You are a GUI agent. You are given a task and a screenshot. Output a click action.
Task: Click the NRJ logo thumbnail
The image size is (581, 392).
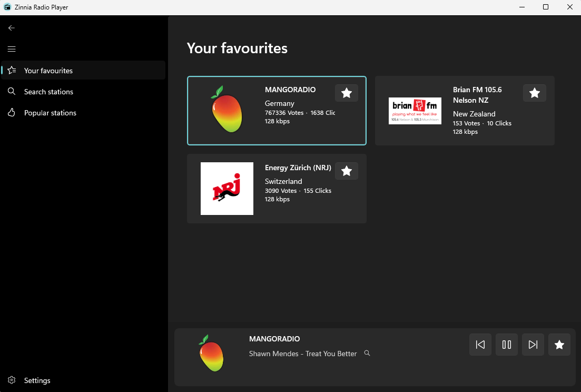coord(227,189)
